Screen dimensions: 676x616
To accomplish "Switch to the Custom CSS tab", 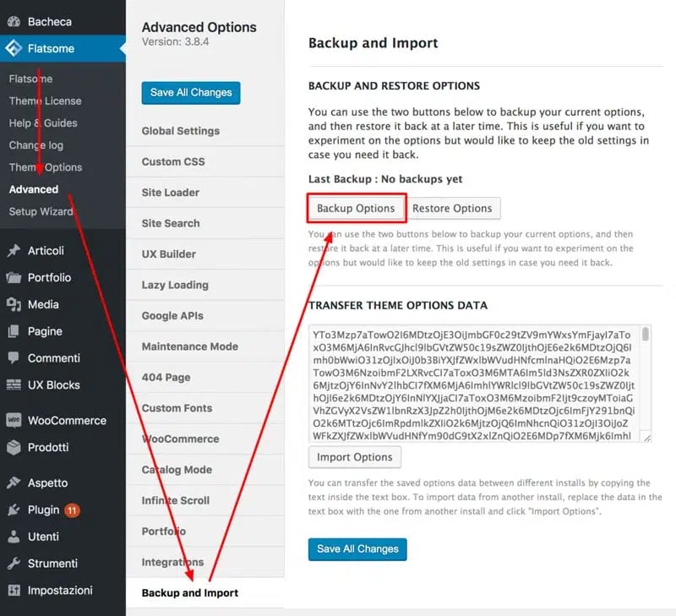I will point(173,161).
